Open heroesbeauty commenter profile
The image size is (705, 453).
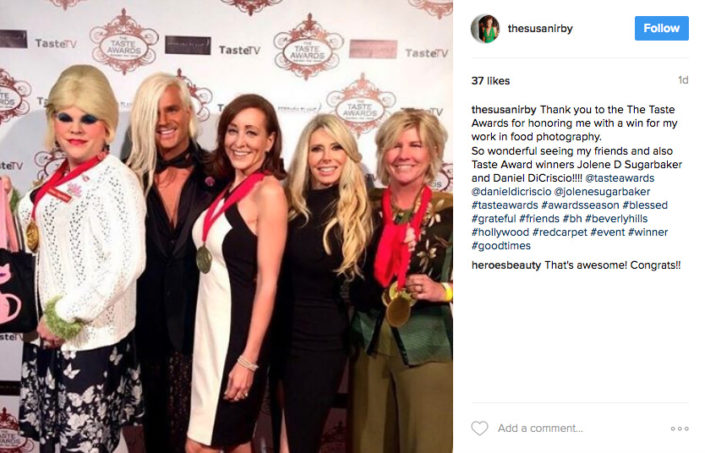click(506, 265)
